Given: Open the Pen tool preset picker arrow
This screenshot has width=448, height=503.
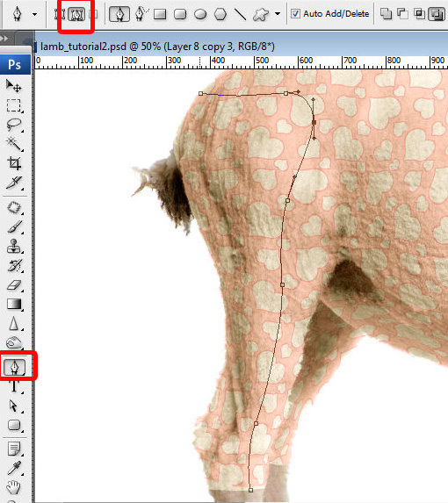Looking at the screenshot, I should coord(34,14).
